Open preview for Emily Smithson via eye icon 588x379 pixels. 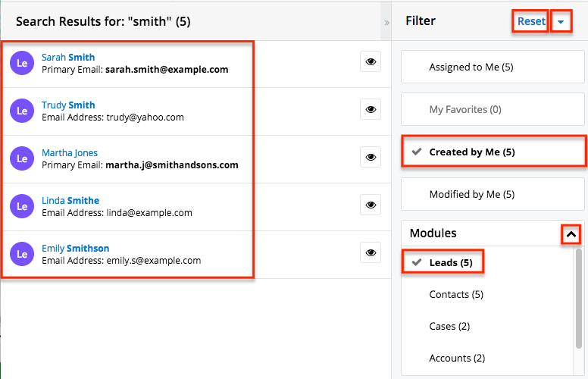pos(370,253)
